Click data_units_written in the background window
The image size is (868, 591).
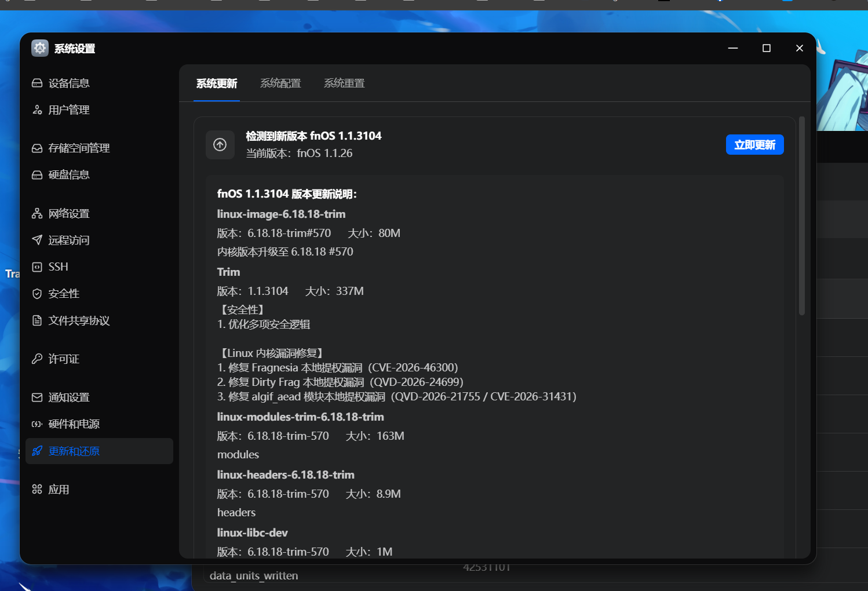[x=254, y=575]
